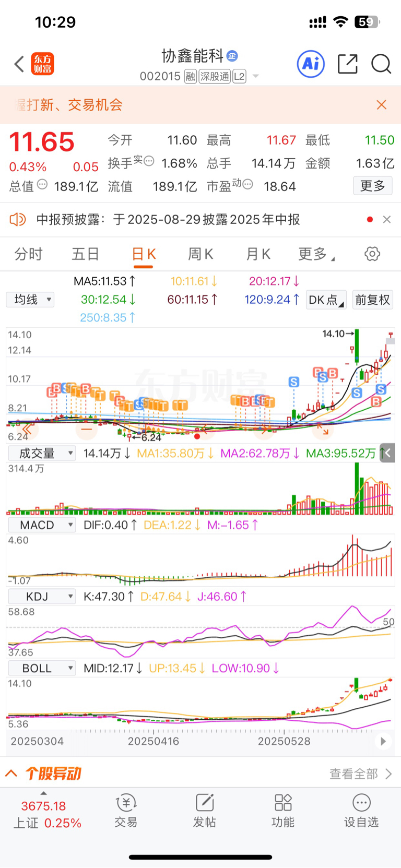Screen dimensions: 401x868
Task: Tap the verified badge beside 协鑫能科
Action: (x=232, y=56)
